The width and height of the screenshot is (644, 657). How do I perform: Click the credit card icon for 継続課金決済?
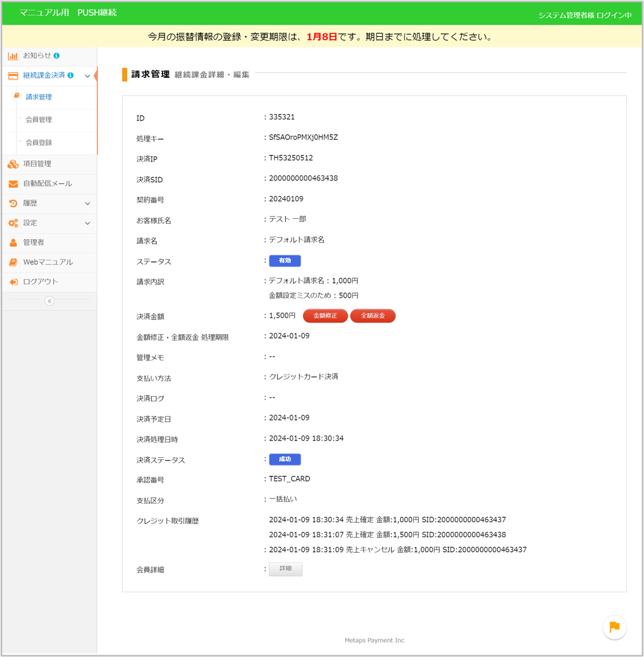click(x=13, y=76)
